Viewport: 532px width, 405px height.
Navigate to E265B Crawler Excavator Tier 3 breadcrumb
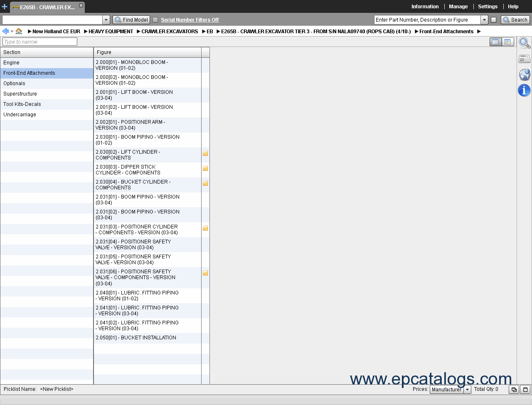point(316,32)
